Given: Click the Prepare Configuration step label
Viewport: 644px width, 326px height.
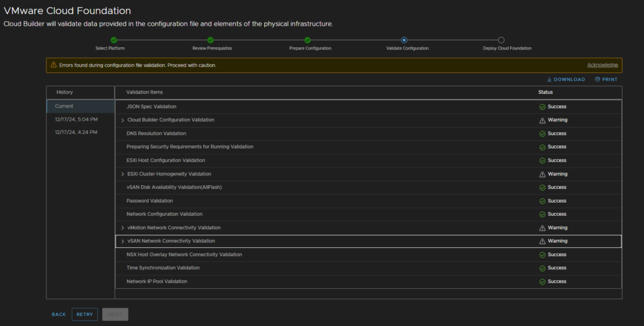Looking at the screenshot, I should 310,48.
